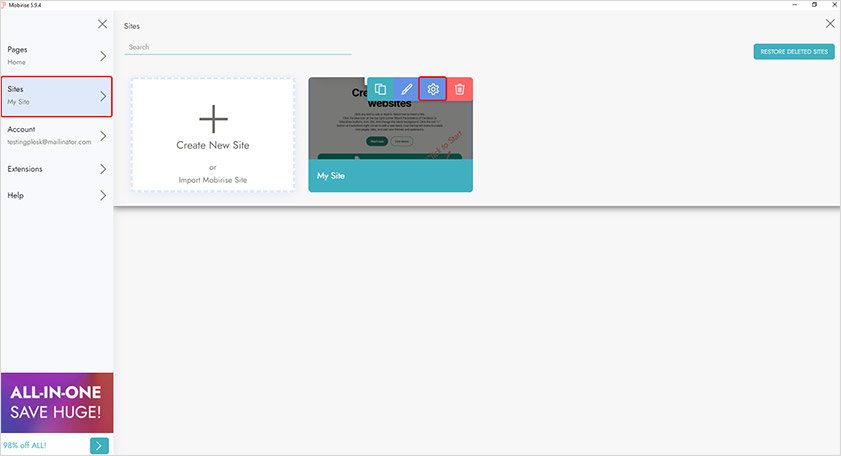Click the Home label under Pages

coord(17,62)
